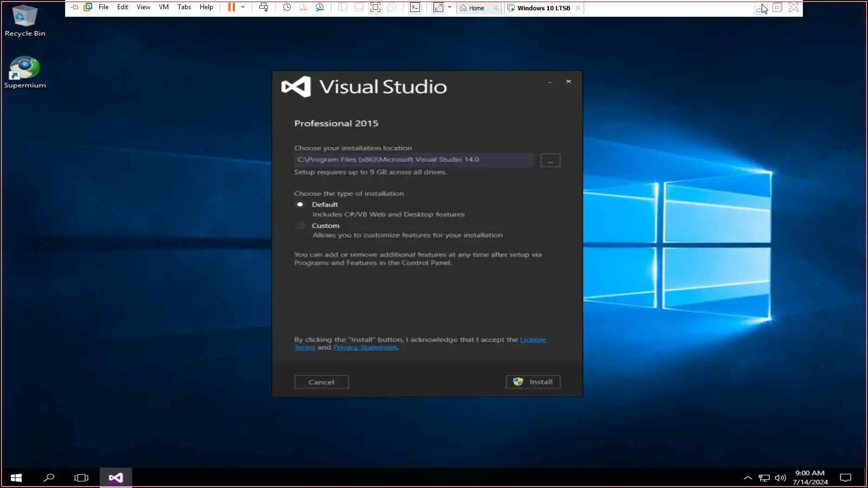Image resolution: width=868 pixels, height=488 pixels.
Task: Open the Tabs menu in VMware
Action: click(184, 8)
